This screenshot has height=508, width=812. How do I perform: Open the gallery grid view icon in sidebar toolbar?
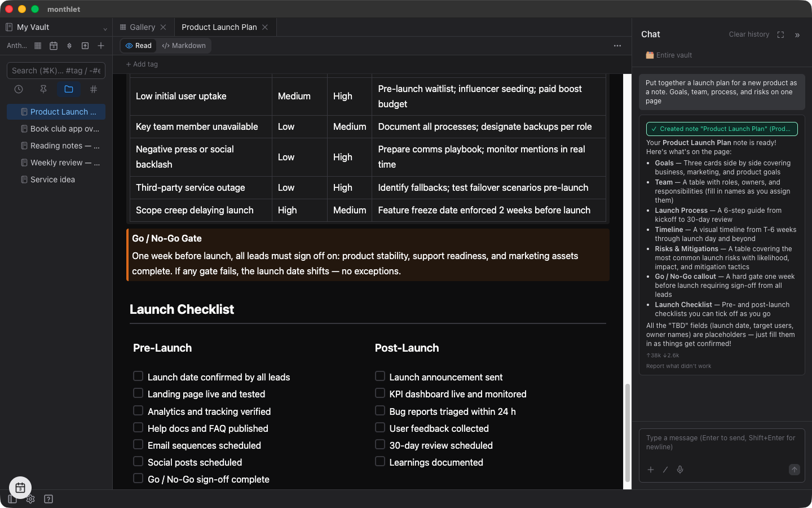point(38,46)
